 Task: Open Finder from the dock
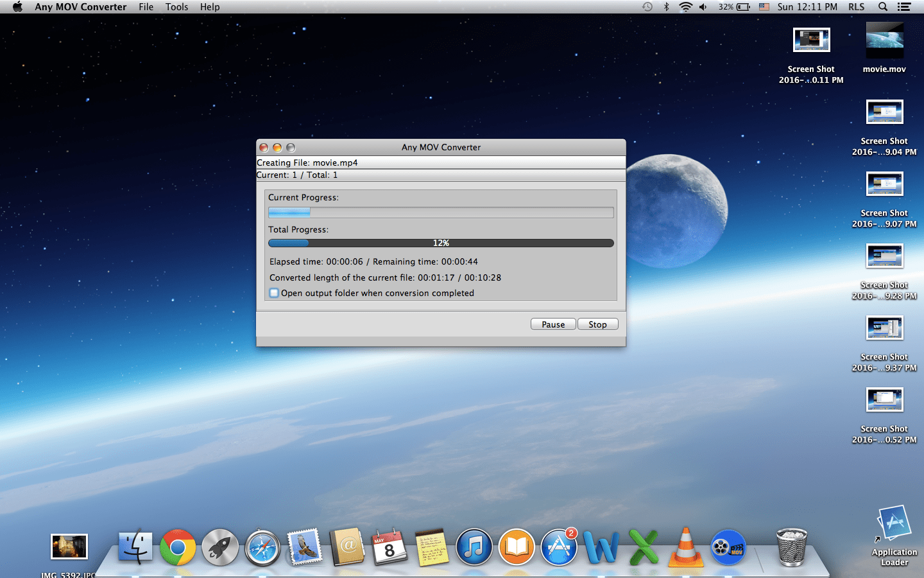pyautogui.click(x=135, y=547)
